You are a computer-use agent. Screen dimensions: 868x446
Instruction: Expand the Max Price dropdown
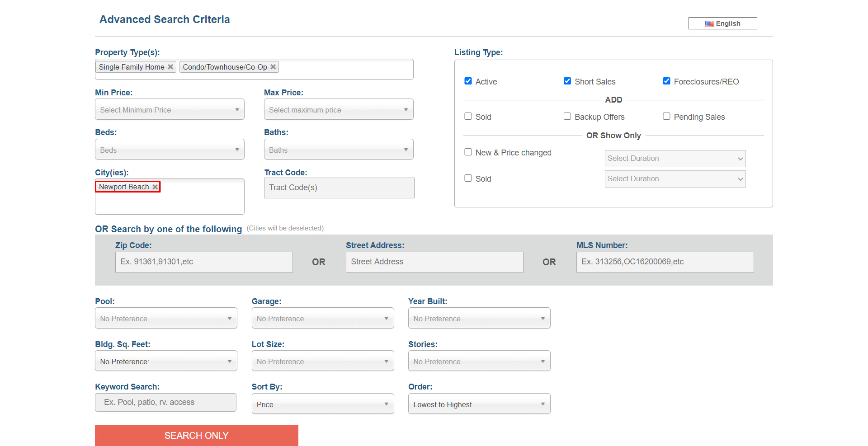pos(338,109)
